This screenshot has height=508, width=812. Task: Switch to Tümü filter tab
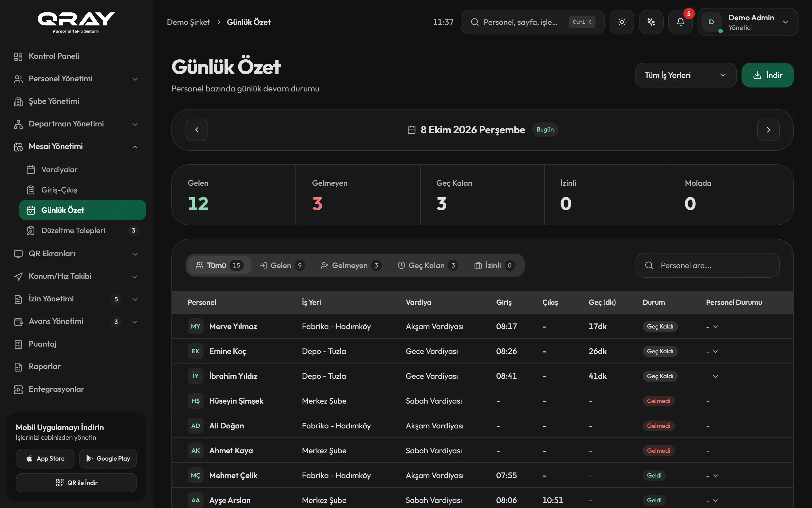point(219,265)
